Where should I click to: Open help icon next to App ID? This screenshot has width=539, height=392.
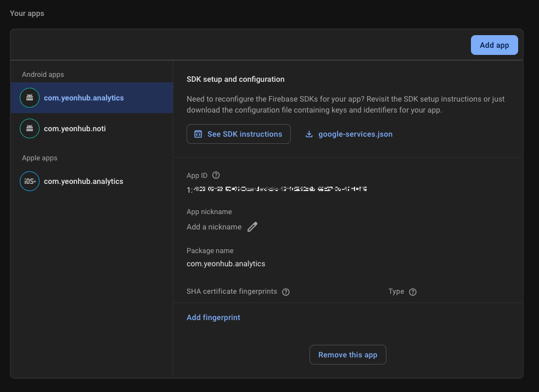coord(216,175)
